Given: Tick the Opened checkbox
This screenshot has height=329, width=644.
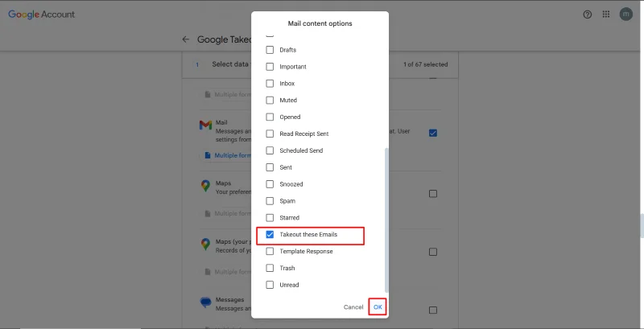Looking at the screenshot, I should (x=270, y=117).
